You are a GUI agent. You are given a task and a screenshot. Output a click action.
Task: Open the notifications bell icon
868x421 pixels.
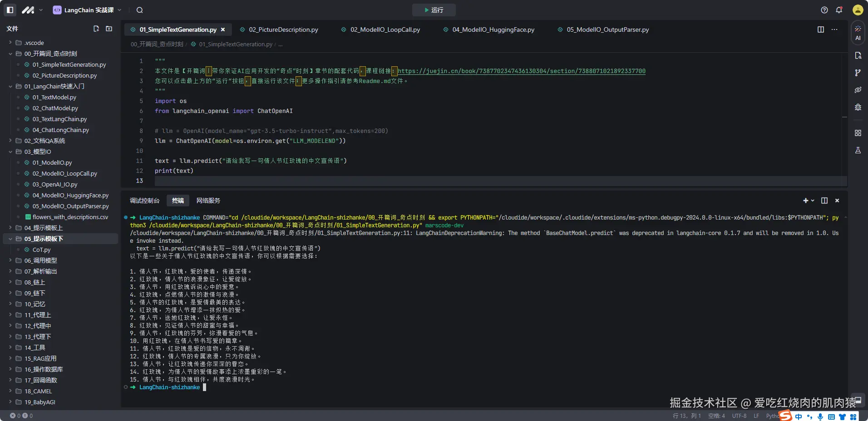pyautogui.click(x=839, y=10)
